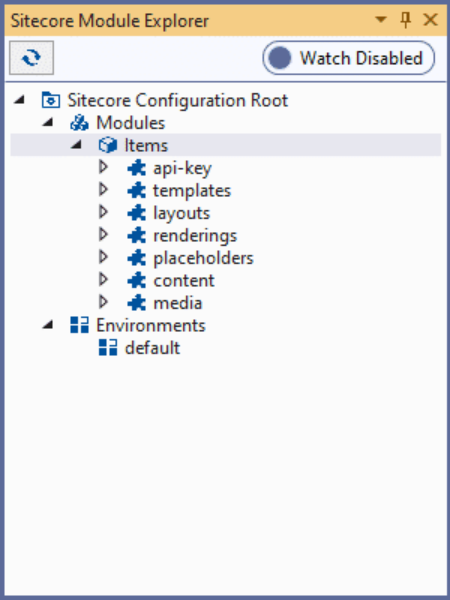Click the renderings puzzle piece icon
This screenshot has height=600, width=450.
[137, 235]
